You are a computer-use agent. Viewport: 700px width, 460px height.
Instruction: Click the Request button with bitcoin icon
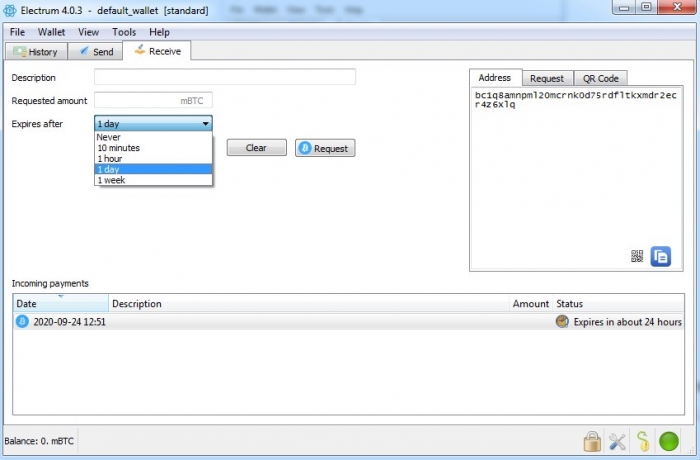click(325, 148)
